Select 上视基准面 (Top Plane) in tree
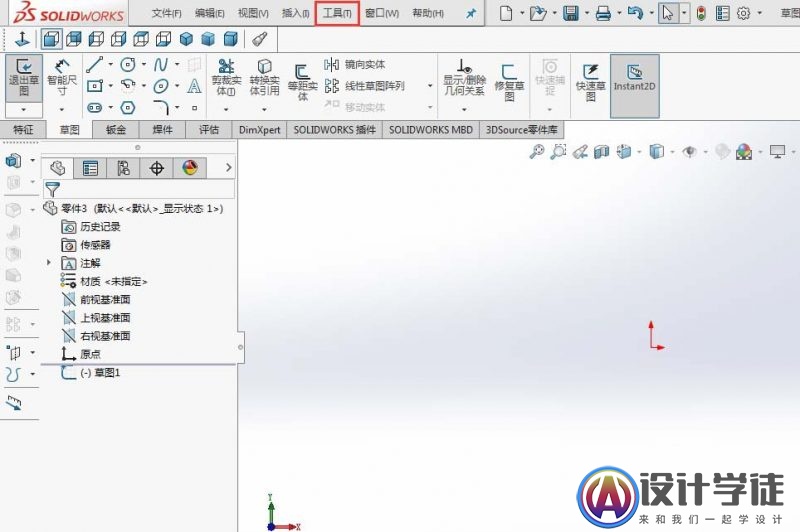800x532 pixels. pos(96,318)
